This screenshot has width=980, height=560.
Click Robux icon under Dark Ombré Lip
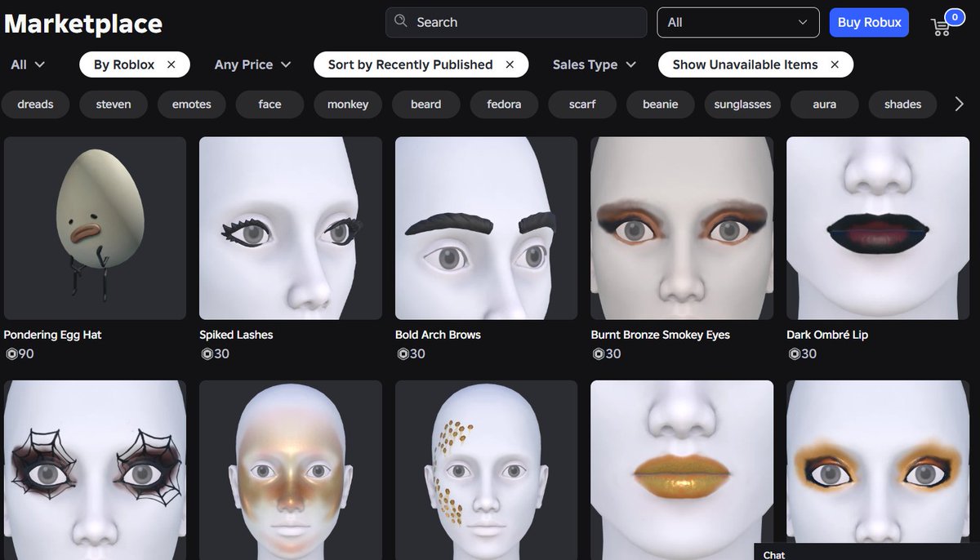tap(794, 354)
